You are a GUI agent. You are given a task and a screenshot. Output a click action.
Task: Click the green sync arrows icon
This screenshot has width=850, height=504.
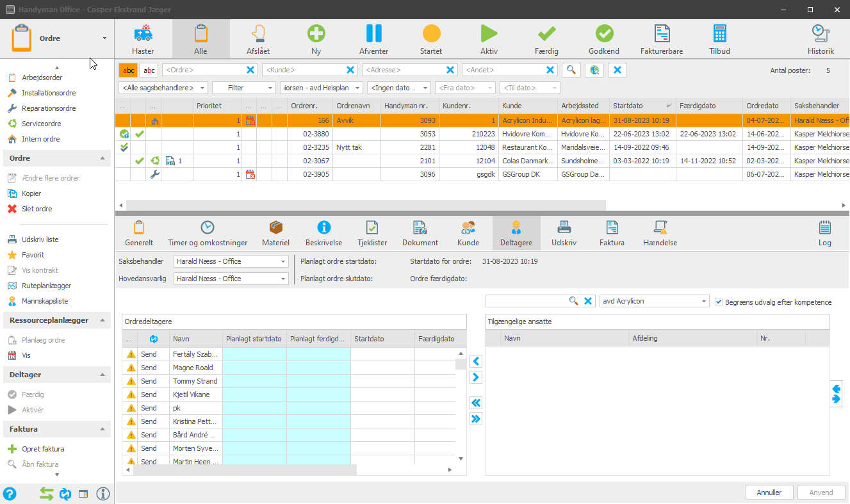coord(47,494)
